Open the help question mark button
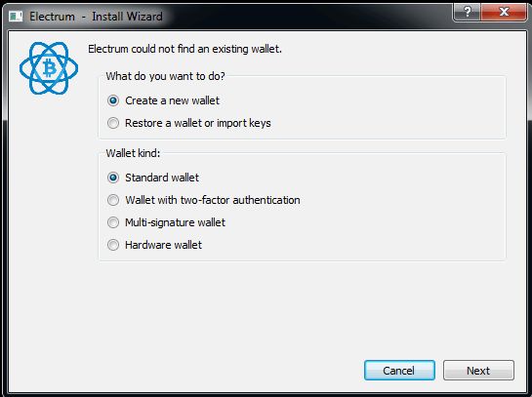This screenshot has width=532, height=397. click(467, 13)
